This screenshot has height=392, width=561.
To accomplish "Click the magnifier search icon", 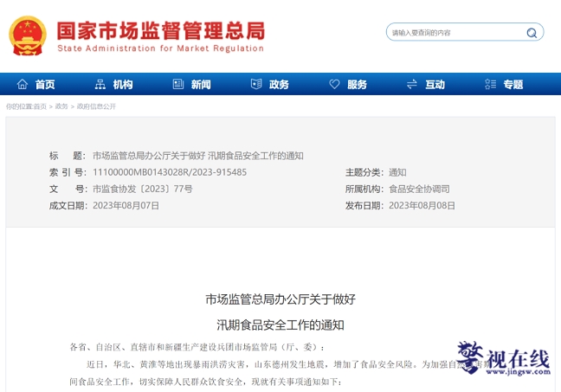I will 532,33.
